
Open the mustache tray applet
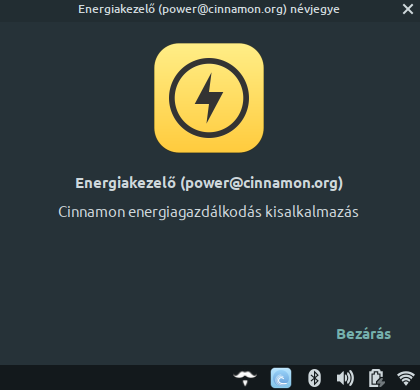pyautogui.click(x=245, y=378)
